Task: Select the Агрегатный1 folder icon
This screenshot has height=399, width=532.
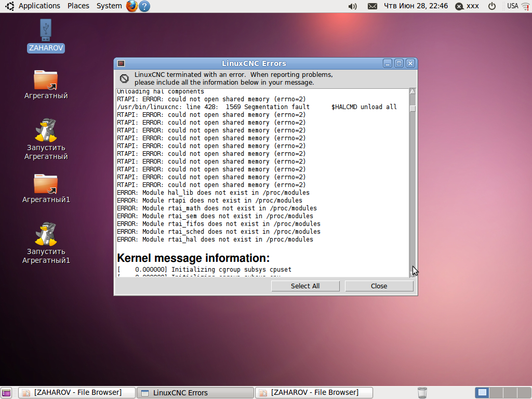Action: [46, 189]
